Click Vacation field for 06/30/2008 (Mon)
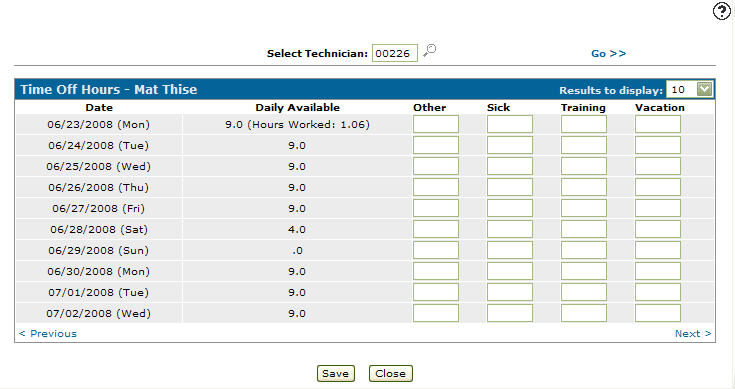This screenshot has width=735, height=389. pos(658,272)
